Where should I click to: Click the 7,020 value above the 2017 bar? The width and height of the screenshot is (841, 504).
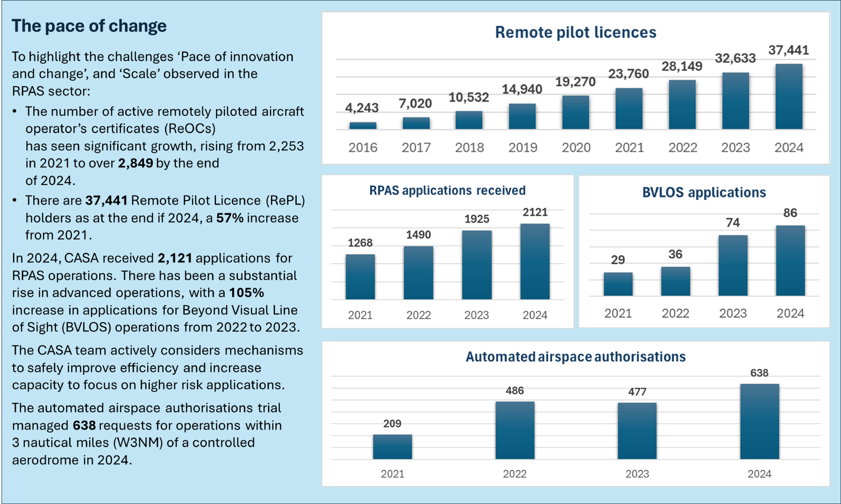[415, 103]
